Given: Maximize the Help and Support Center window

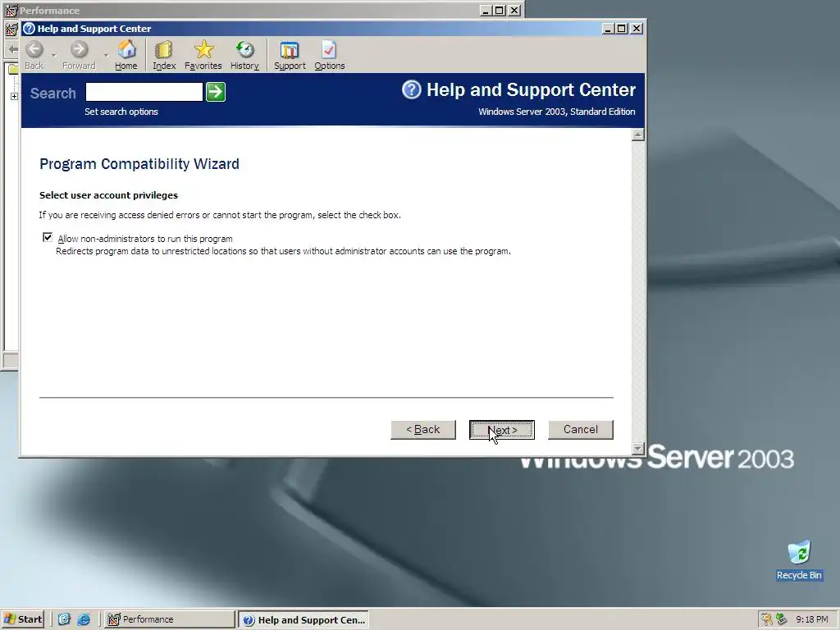Looking at the screenshot, I should [622, 29].
